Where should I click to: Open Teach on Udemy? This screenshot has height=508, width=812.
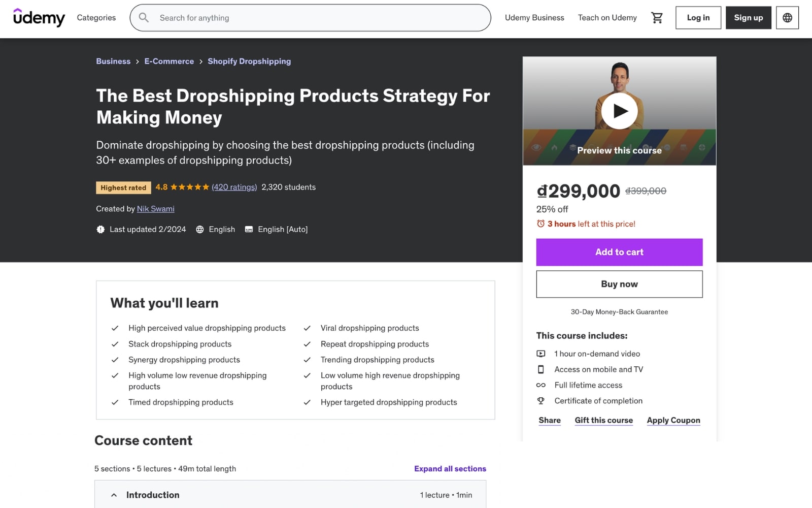(607, 18)
